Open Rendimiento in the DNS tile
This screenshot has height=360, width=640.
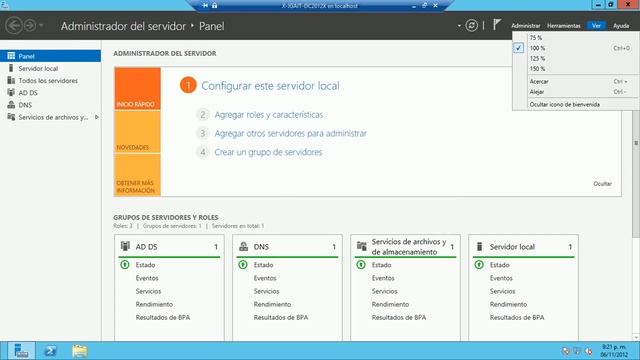coord(272,304)
